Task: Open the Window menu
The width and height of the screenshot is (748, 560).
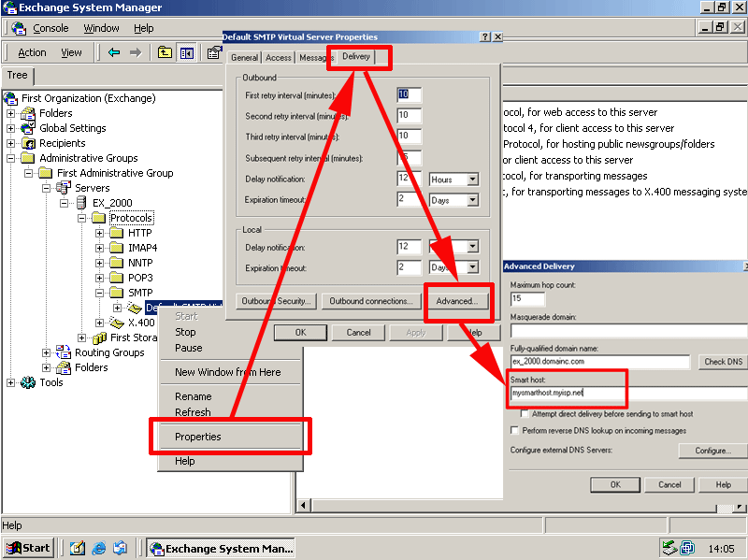Action: (101, 28)
